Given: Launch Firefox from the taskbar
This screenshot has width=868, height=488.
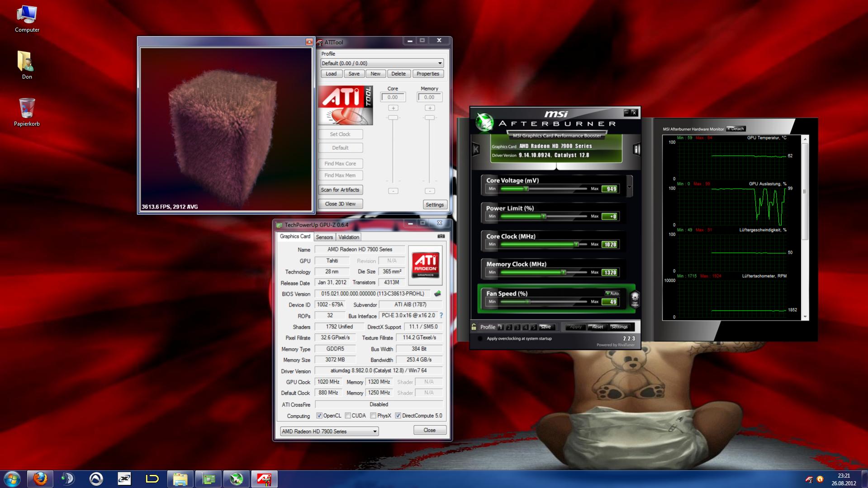Looking at the screenshot, I should coord(40,479).
